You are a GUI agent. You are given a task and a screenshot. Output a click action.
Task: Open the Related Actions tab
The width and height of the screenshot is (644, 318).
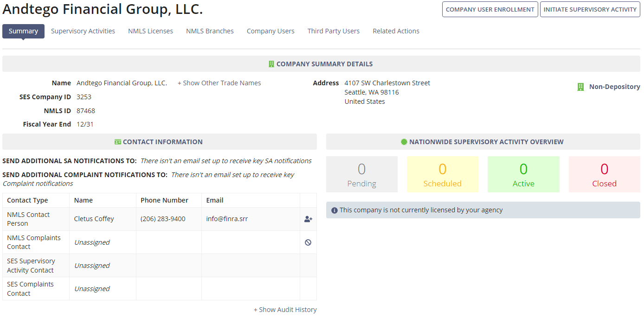[x=396, y=31]
